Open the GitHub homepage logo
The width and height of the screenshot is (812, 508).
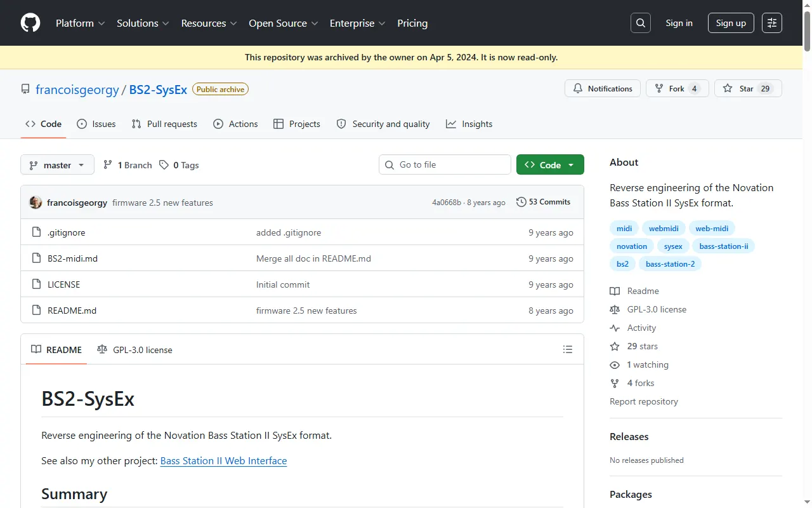(x=30, y=23)
